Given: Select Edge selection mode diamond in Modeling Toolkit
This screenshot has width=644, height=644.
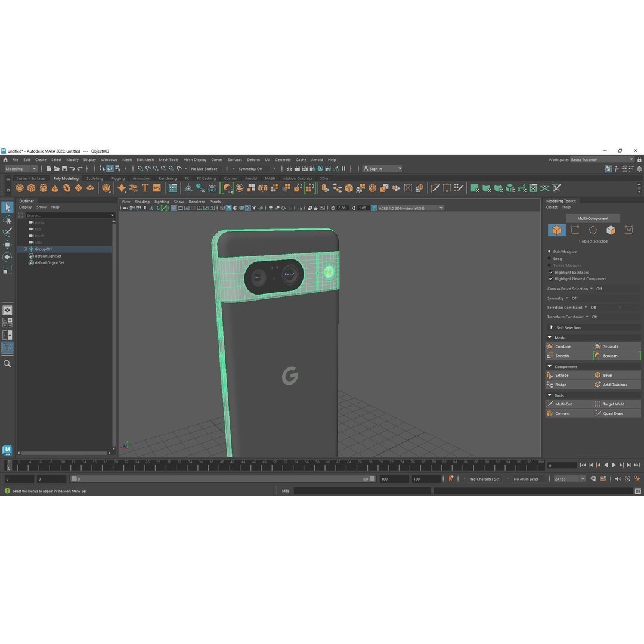Looking at the screenshot, I should [x=593, y=230].
